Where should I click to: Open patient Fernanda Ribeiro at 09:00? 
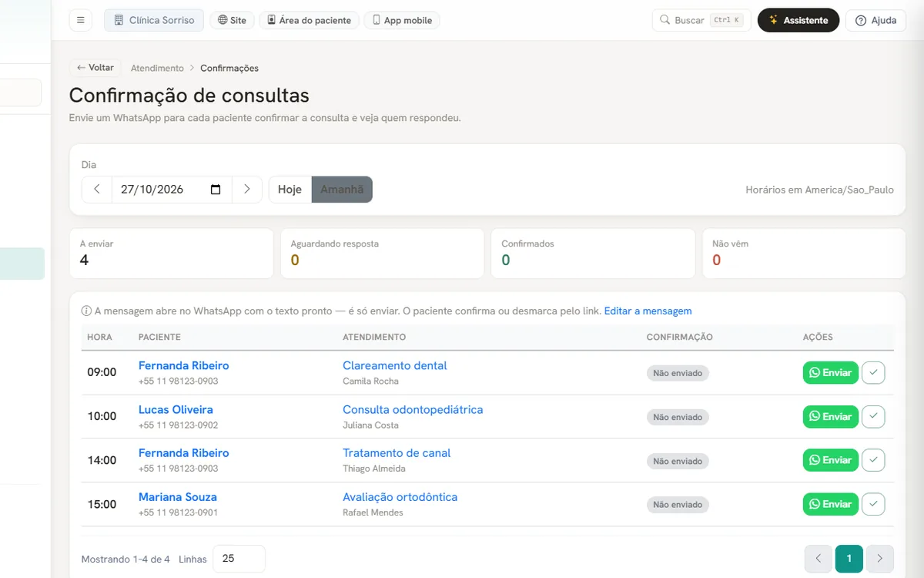click(183, 365)
